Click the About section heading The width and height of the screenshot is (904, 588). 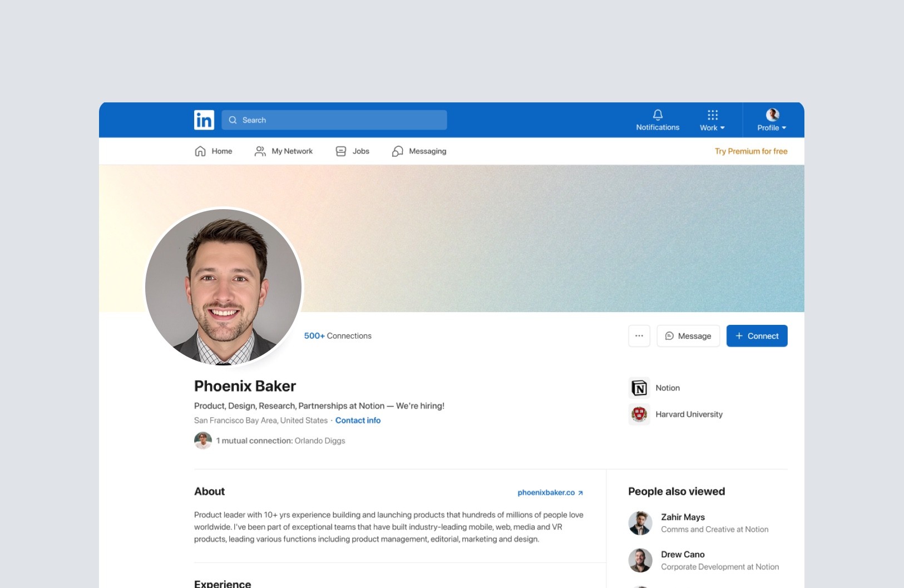209,491
